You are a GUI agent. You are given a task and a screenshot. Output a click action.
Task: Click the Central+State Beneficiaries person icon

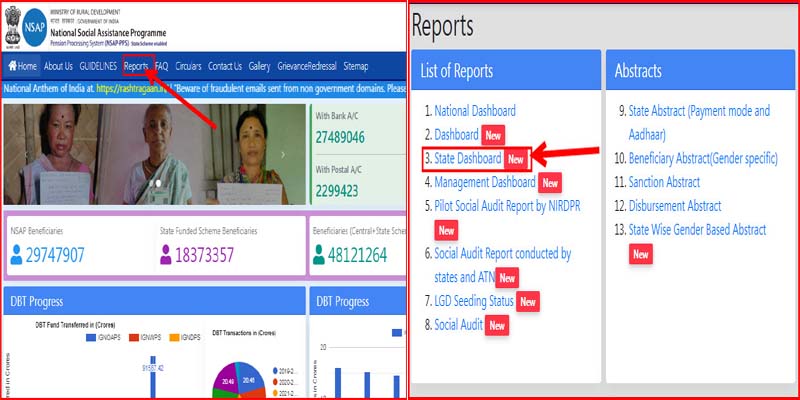(x=319, y=254)
